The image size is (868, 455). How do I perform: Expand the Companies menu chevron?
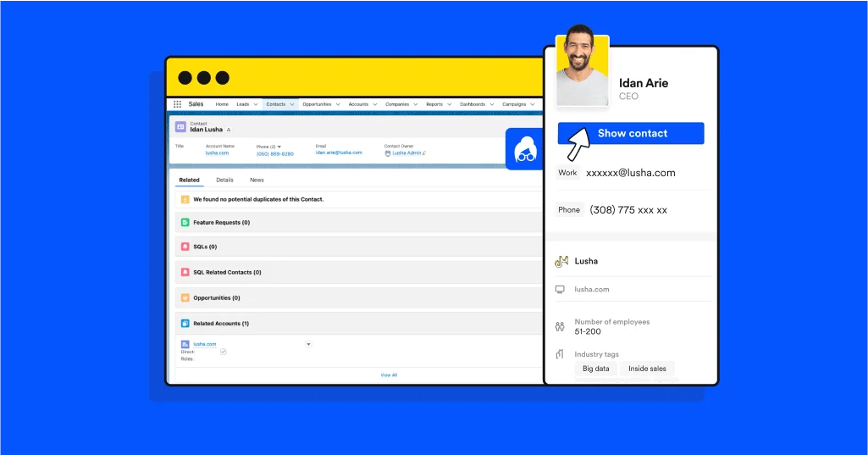click(415, 104)
